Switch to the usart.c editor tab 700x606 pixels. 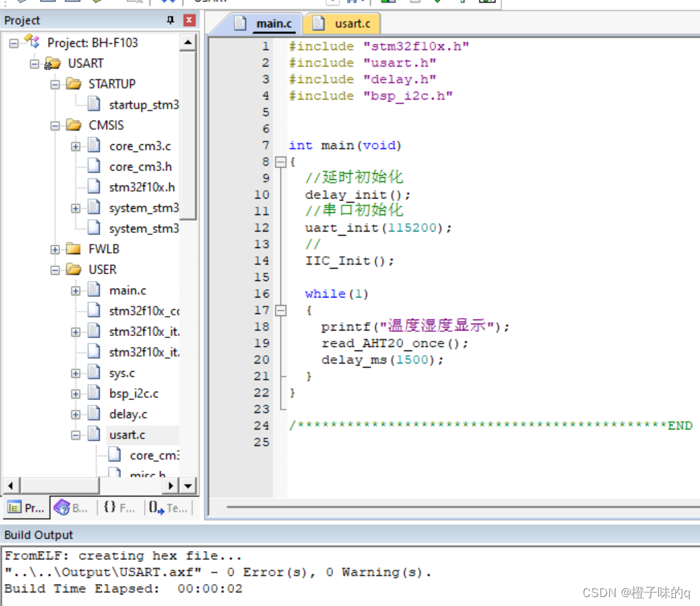coord(342,23)
